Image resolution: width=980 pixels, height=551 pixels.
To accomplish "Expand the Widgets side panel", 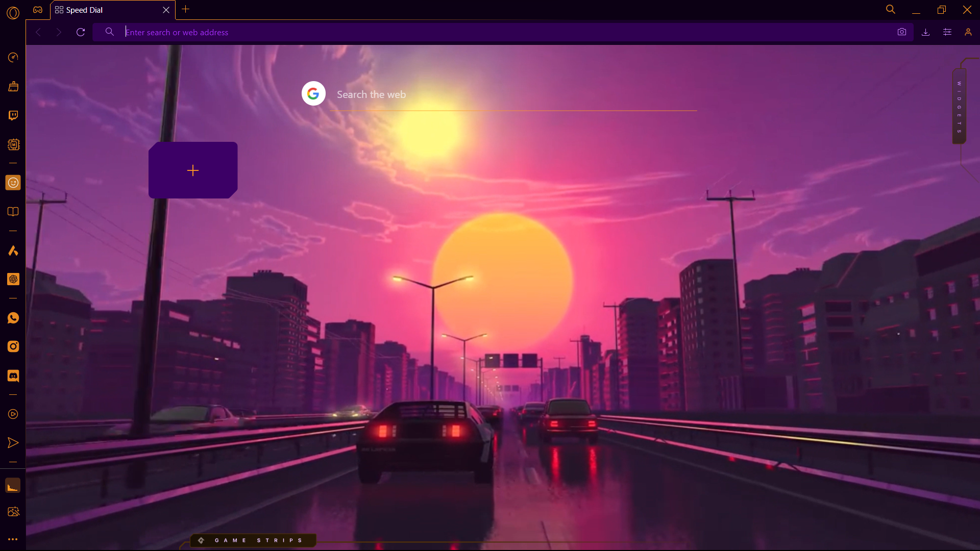I will click(x=959, y=107).
